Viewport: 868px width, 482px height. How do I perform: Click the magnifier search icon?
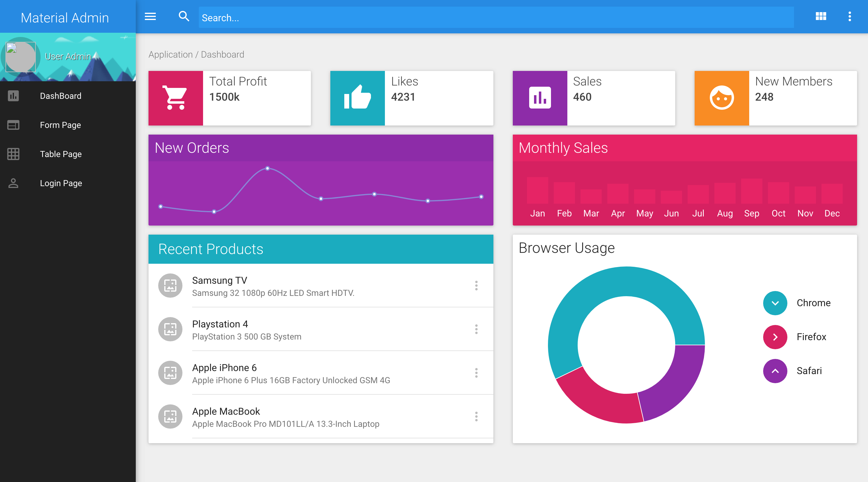(x=184, y=16)
